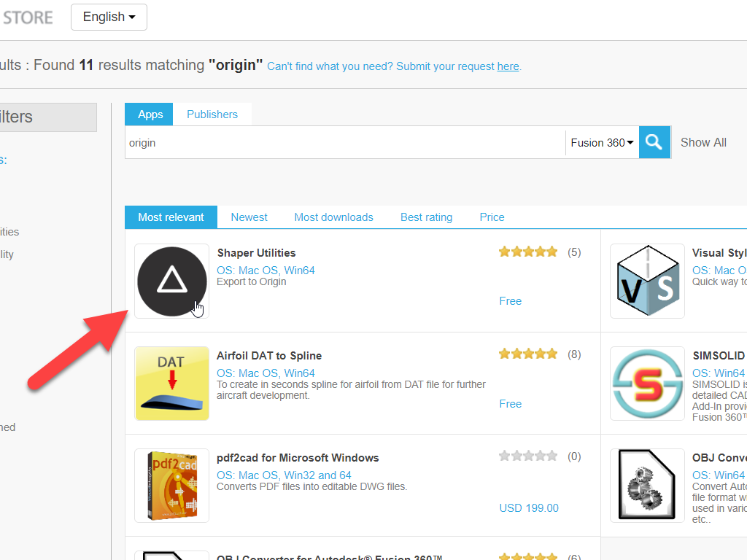Open the SIMSOLID app icon
This screenshot has height=560, width=747.
click(x=648, y=384)
